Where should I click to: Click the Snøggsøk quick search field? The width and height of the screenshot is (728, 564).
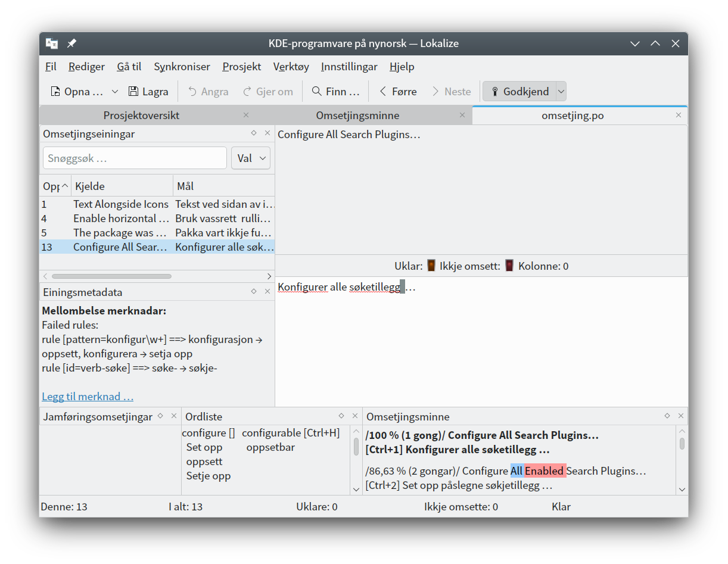coord(135,158)
